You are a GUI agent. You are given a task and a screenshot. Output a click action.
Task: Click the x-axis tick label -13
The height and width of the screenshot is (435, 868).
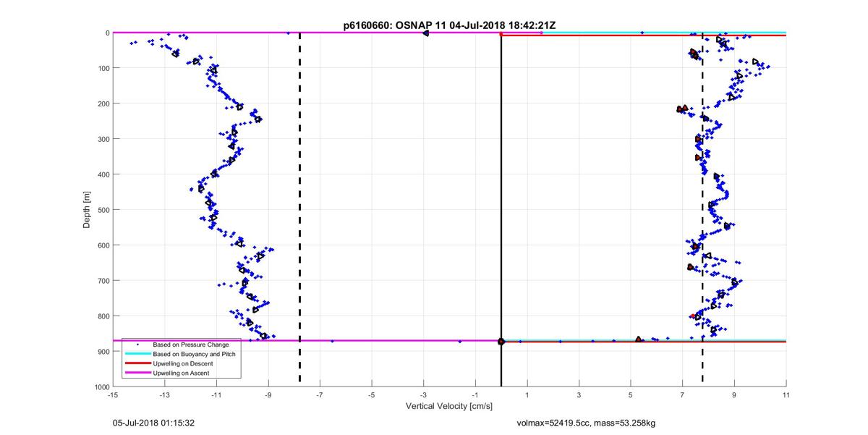pyautogui.click(x=164, y=395)
